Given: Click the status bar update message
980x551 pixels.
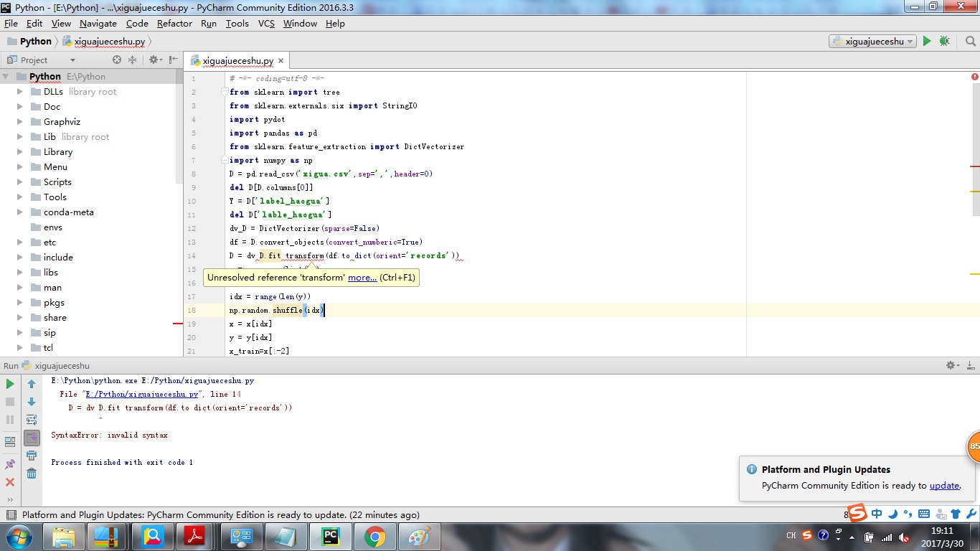Looking at the screenshot, I should (x=220, y=515).
